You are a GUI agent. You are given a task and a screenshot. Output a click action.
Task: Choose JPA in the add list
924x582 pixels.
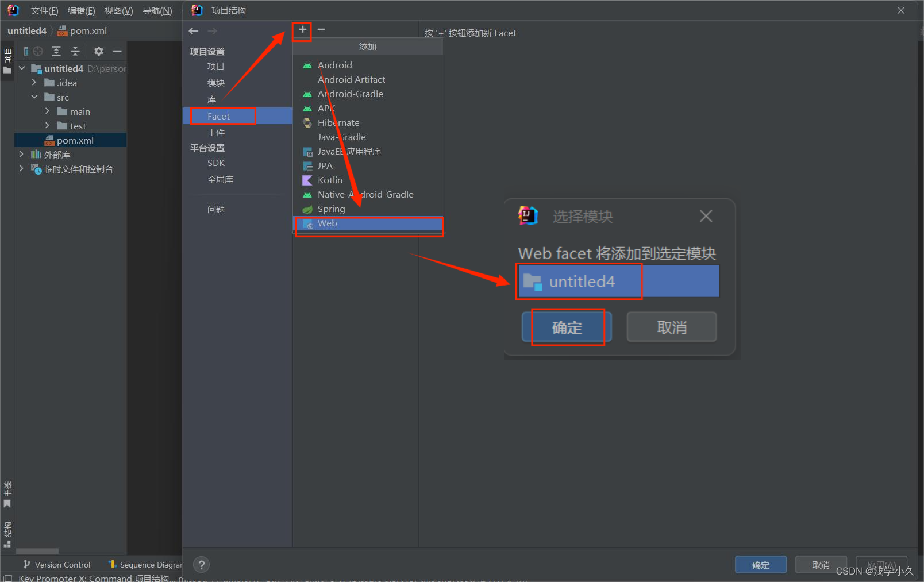click(368, 166)
